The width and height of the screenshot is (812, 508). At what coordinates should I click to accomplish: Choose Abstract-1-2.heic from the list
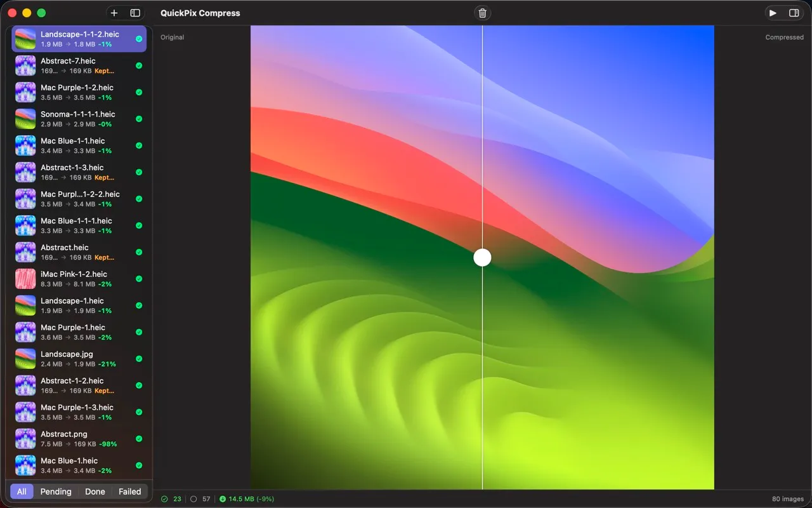(79, 385)
